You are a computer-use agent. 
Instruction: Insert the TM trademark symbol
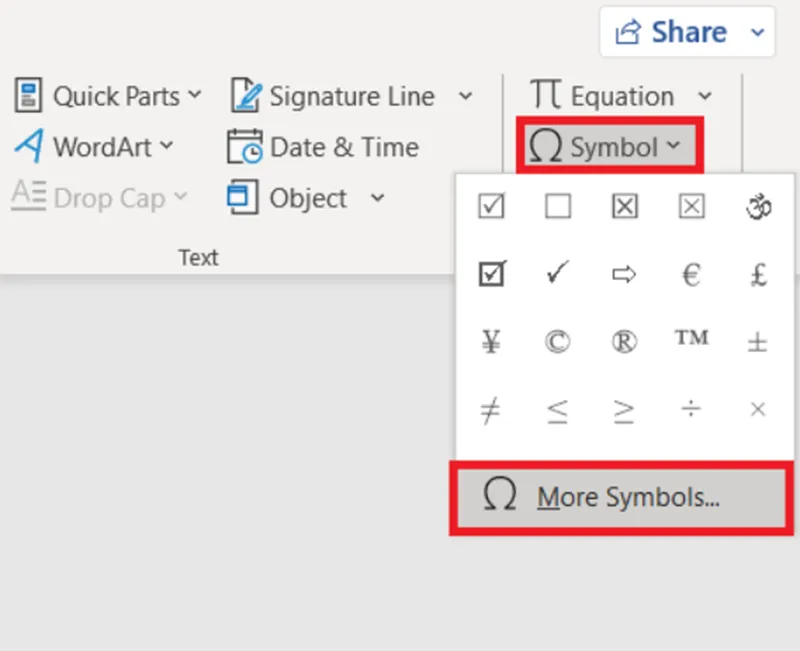tap(691, 339)
